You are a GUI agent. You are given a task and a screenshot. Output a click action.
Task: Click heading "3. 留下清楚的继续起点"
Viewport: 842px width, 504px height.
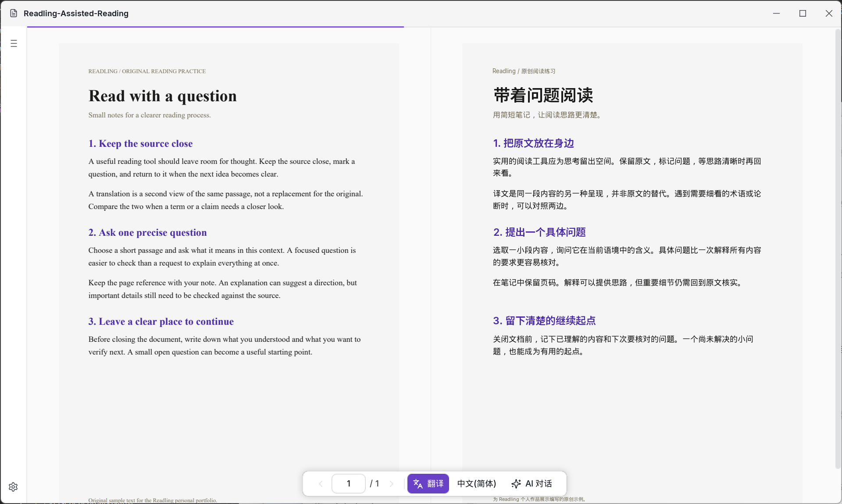(544, 321)
